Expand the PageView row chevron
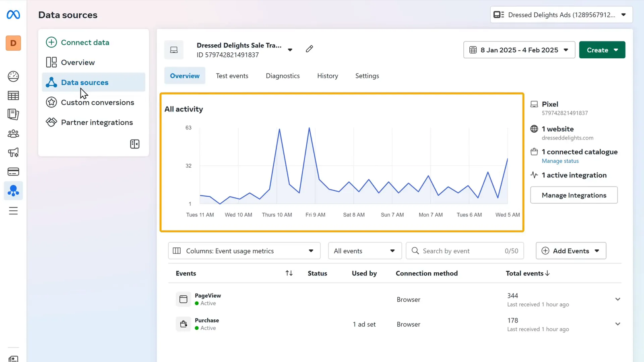This screenshot has height=362, width=644. 617,299
